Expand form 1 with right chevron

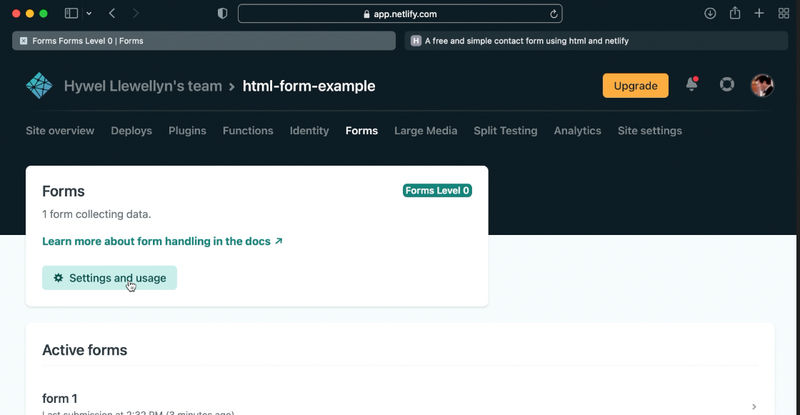(x=754, y=406)
